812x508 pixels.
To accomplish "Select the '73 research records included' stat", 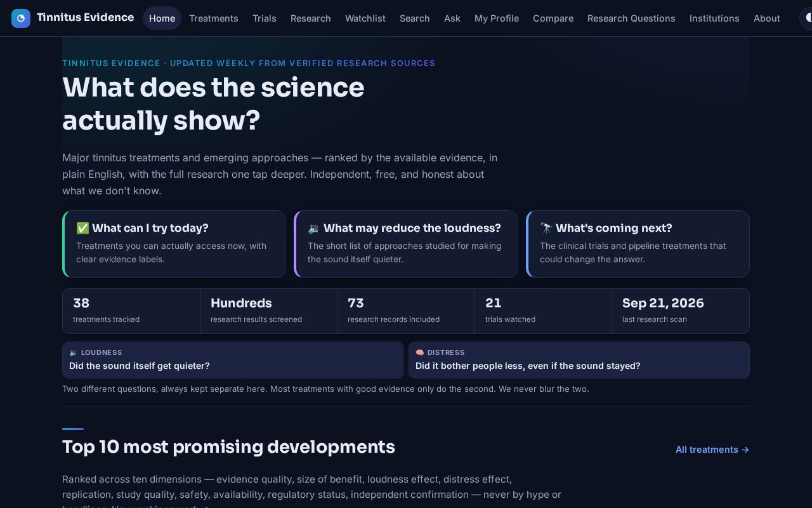I will click(406, 311).
